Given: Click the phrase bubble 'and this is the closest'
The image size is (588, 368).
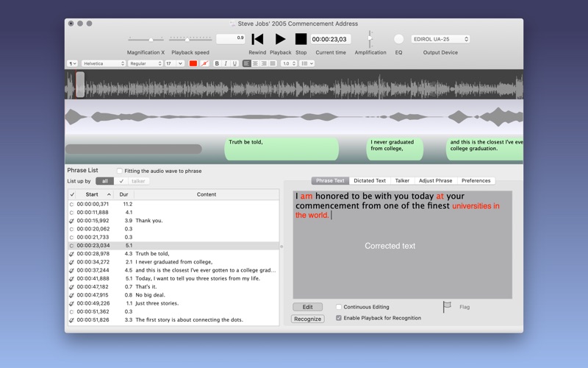Looking at the screenshot, I should click(x=484, y=149).
